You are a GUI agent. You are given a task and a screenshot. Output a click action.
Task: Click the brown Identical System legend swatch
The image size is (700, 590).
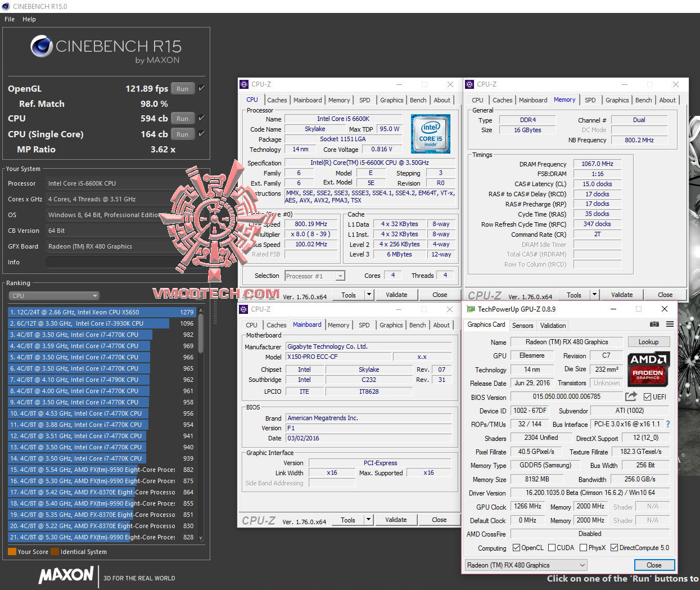coord(55,552)
